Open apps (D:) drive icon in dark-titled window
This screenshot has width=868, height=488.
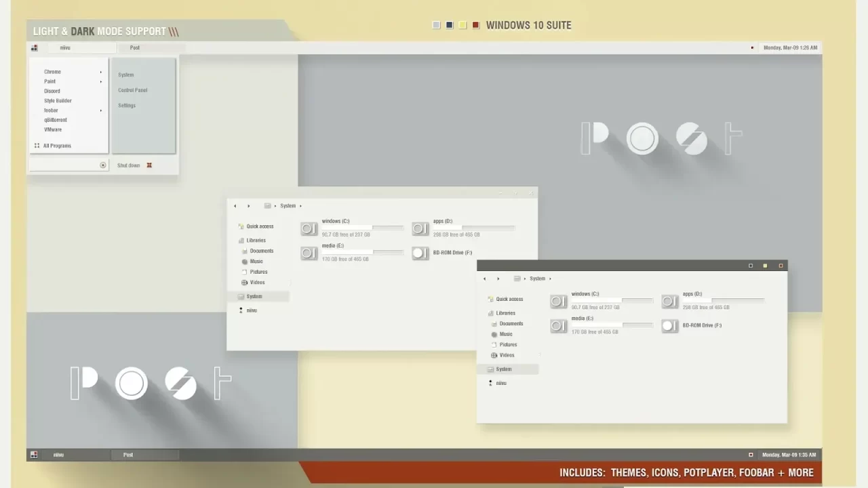coord(670,302)
